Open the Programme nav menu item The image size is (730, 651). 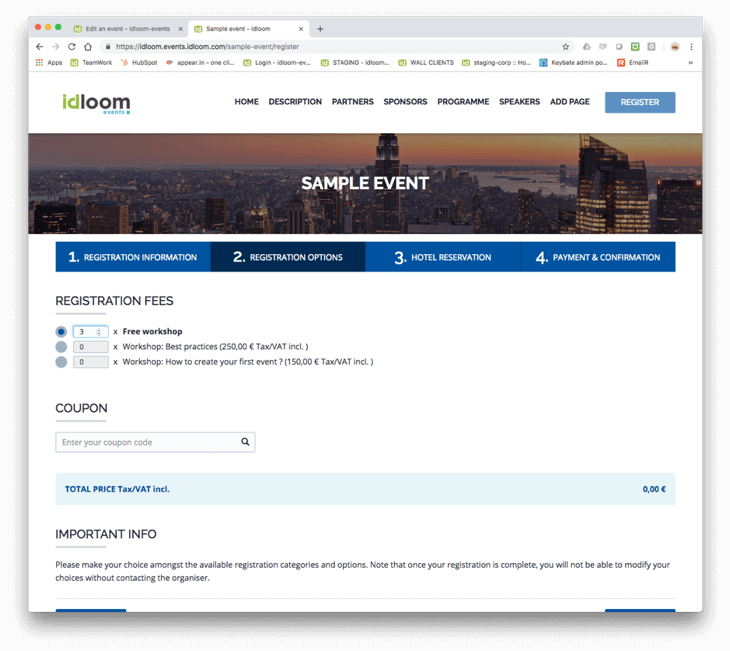463,102
